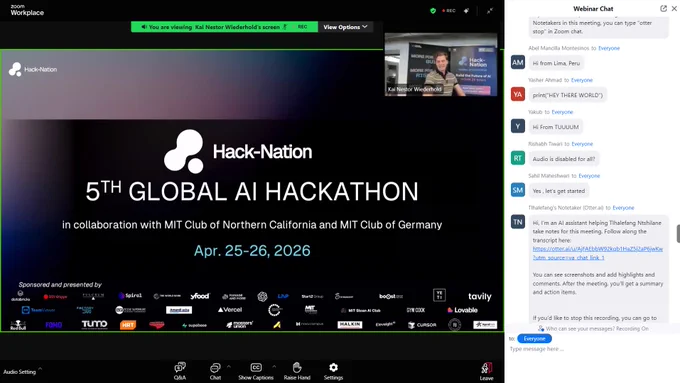
Task: Click the 'Hi From TUUUUM' message
Action: (556, 127)
